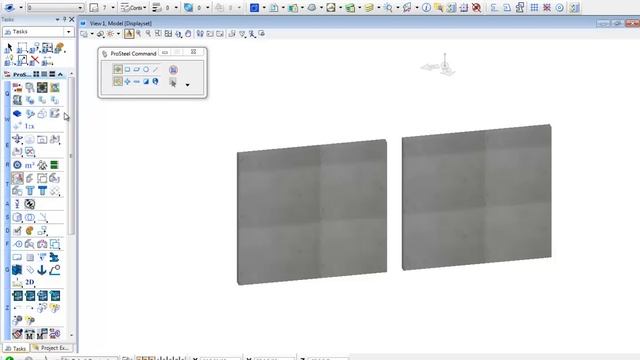Click the green stacked bars icon
Viewport: 640px width, 360px height.
pyautogui.click(x=54, y=165)
